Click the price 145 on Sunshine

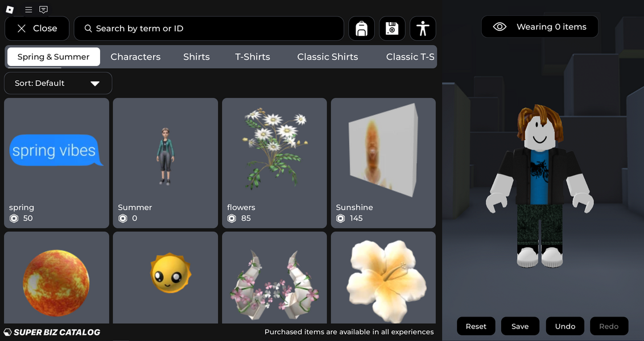click(356, 218)
